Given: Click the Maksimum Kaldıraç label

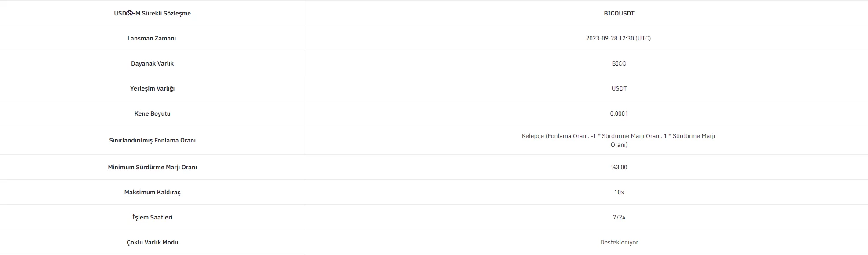Looking at the screenshot, I should 152,192.
